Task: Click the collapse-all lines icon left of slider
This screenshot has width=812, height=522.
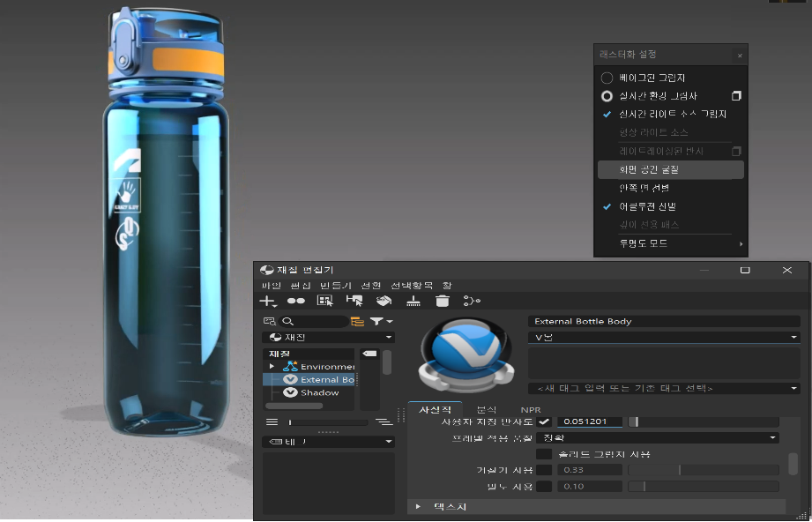Action: [272, 422]
